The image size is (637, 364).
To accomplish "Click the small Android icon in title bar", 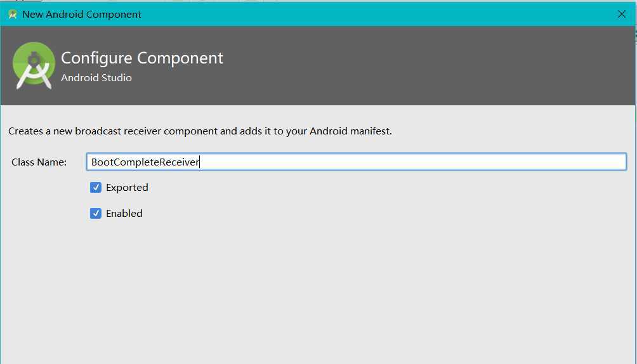I will click(13, 14).
